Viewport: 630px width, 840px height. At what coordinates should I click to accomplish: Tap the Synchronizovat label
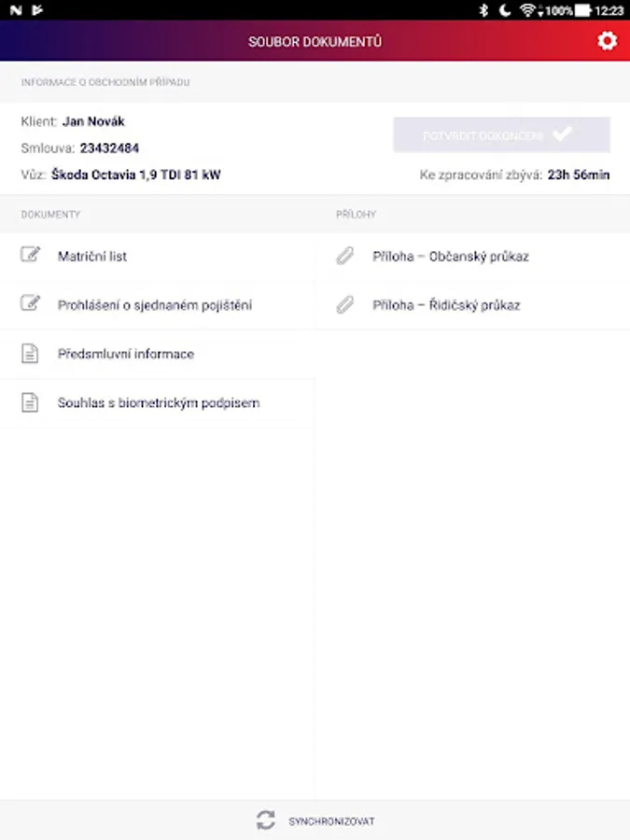tap(331, 821)
